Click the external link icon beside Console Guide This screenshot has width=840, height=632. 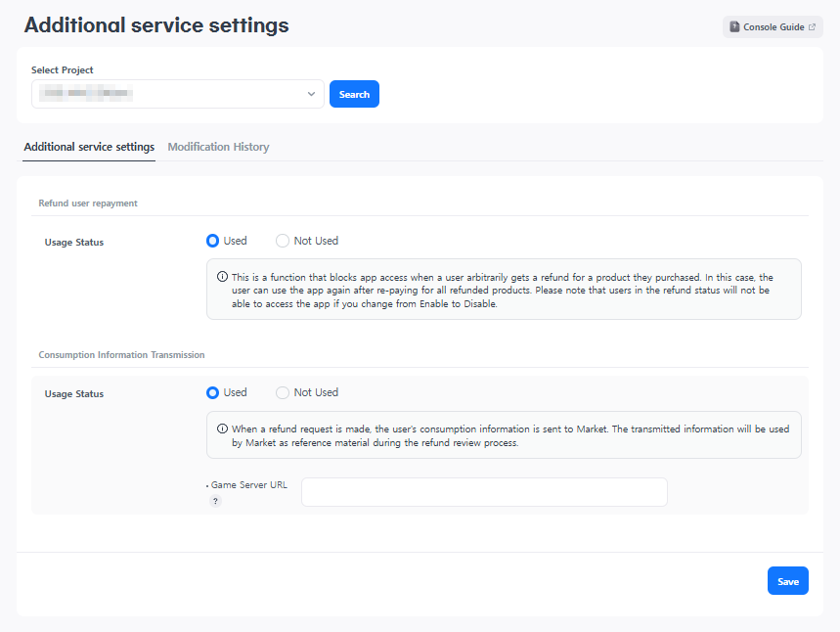(x=812, y=27)
